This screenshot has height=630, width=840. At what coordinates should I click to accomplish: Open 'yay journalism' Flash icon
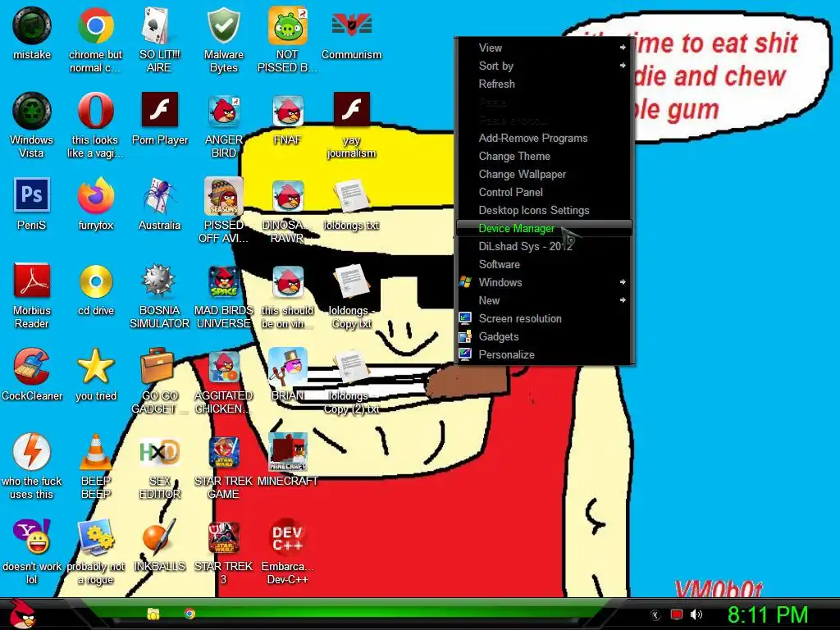351,110
